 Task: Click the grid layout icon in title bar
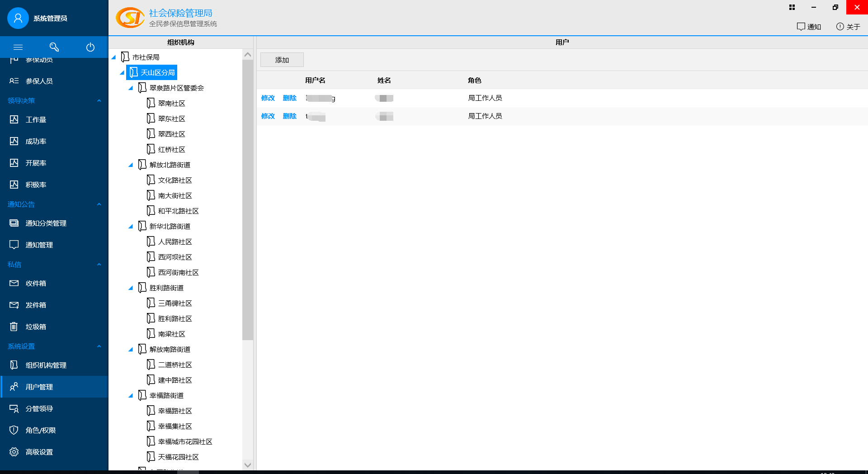(792, 7)
